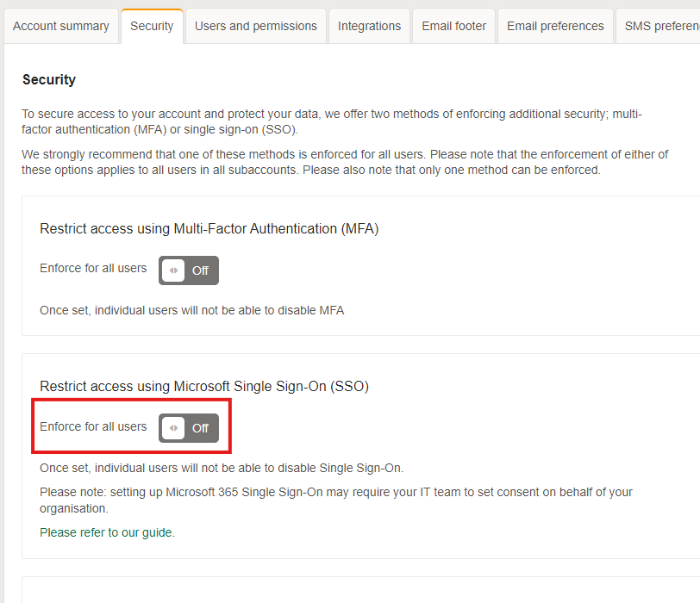The image size is (700, 603).
Task: View the Email preferences tab
Action: (x=554, y=26)
